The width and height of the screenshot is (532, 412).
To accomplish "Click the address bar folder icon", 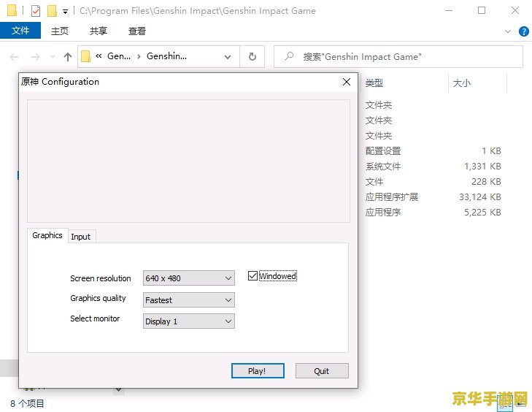I will click(x=85, y=56).
